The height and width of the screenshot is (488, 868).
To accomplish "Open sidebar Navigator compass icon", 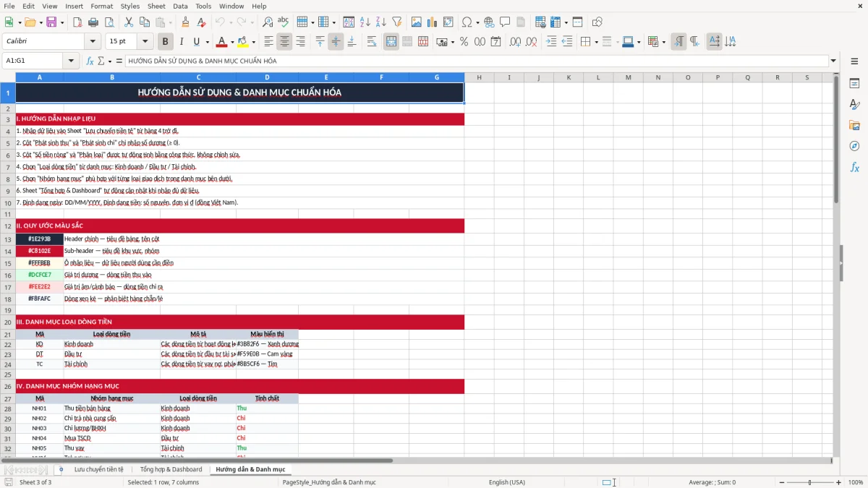I will click(854, 146).
